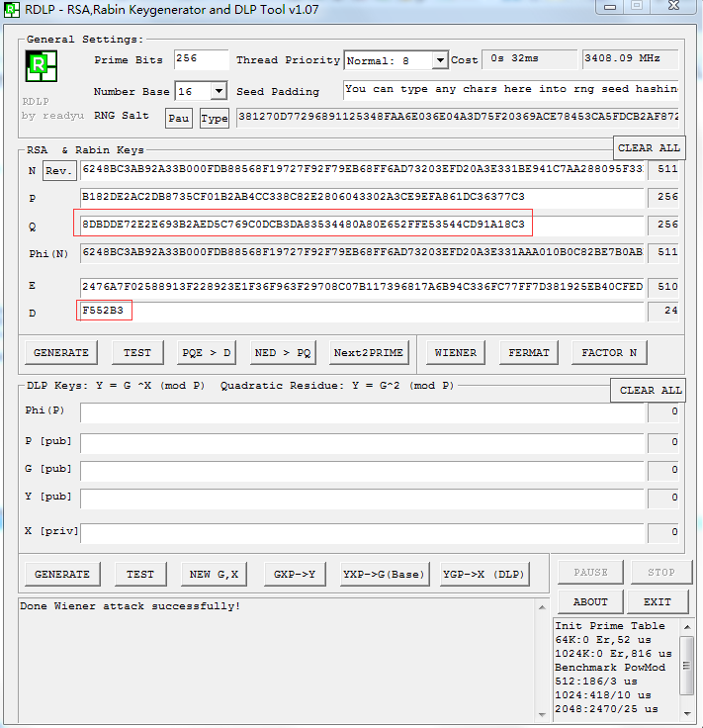The width and height of the screenshot is (703, 728).
Task: Click the P [pub] input field
Action: (x=363, y=443)
